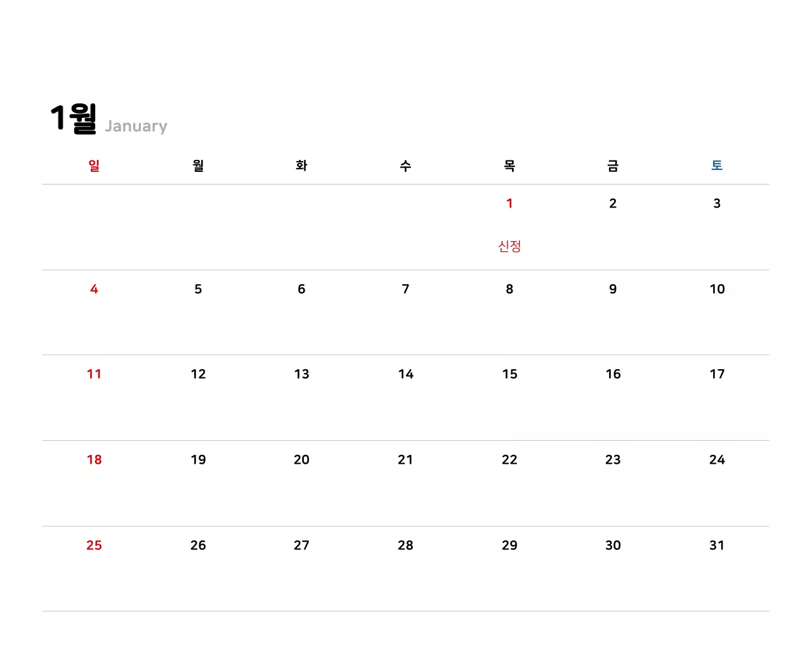812x654 pixels.
Task: Click the last date 31
Action: [x=717, y=546]
